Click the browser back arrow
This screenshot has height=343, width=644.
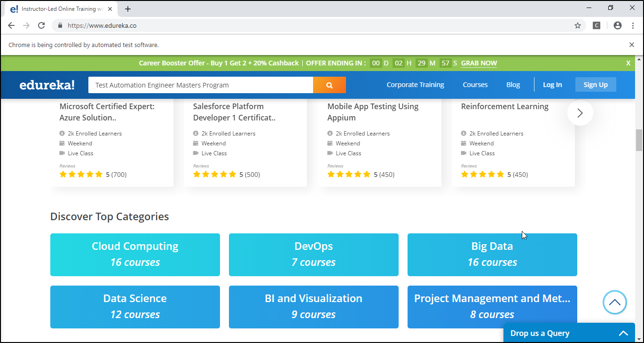click(x=11, y=25)
